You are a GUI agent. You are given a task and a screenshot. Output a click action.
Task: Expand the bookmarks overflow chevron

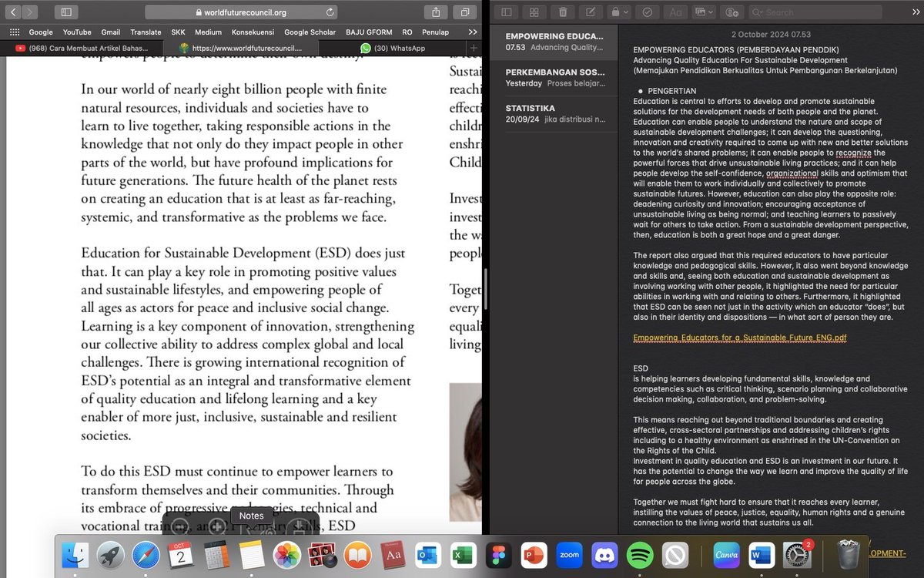pos(472,32)
